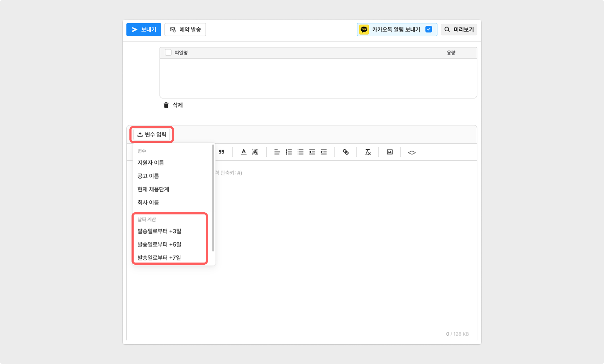The width and height of the screenshot is (604, 364).
Task: Open the 변수 입력 dropdown button
Action: tap(152, 134)
